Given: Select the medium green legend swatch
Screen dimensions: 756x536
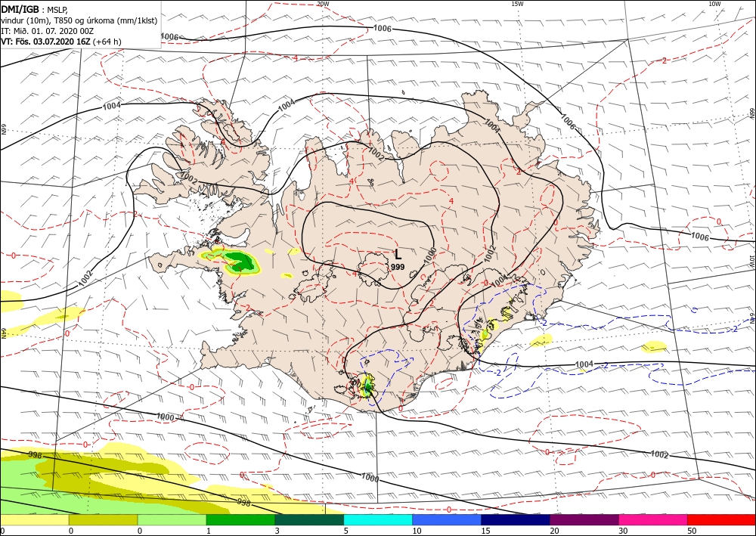Looking at the screenshot, I should click(x=240, y=519).
